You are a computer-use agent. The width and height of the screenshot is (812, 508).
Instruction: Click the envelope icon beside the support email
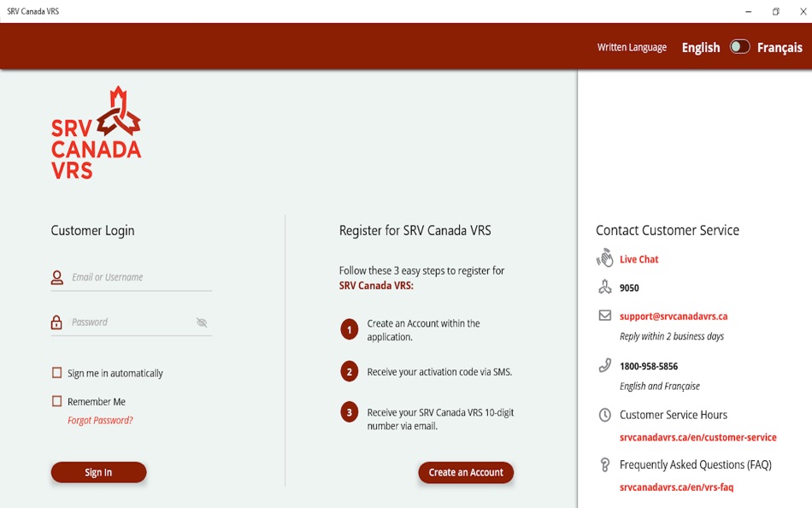tap(605, 315)
